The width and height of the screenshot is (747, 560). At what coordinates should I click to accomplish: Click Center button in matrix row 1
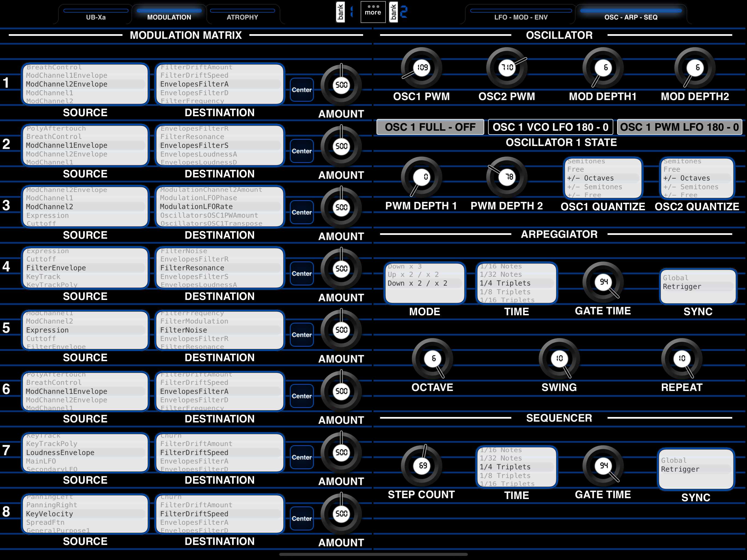click(302, 90)
